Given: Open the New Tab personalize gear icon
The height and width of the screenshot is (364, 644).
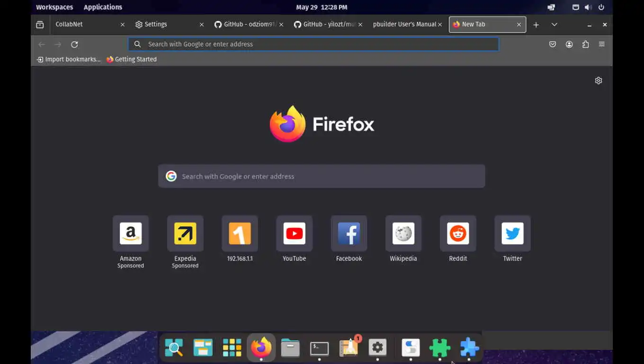Looking at the screenshot, I should (x=599, y=81).
